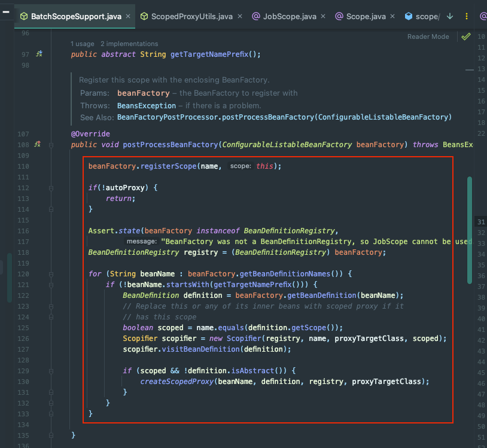487x448 pixels.
Task: Show the 2 implementations inlay hint
Action: [129, 44]
